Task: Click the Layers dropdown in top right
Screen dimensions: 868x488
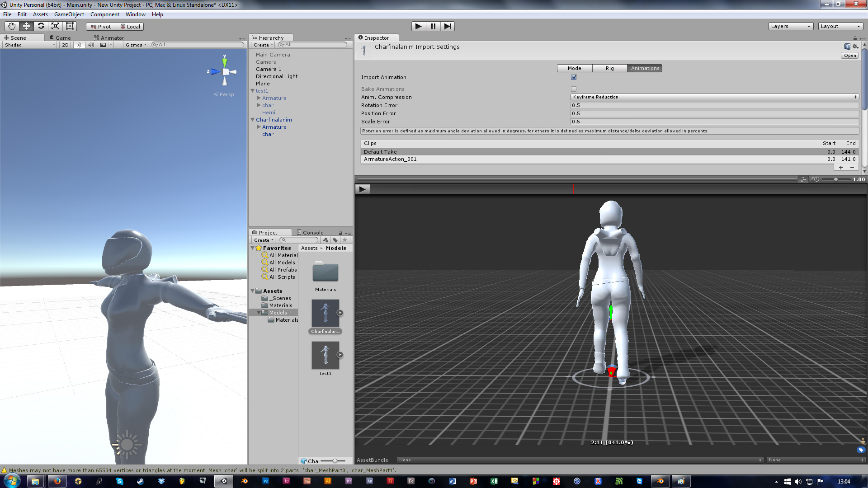Action: click(790, 26)
